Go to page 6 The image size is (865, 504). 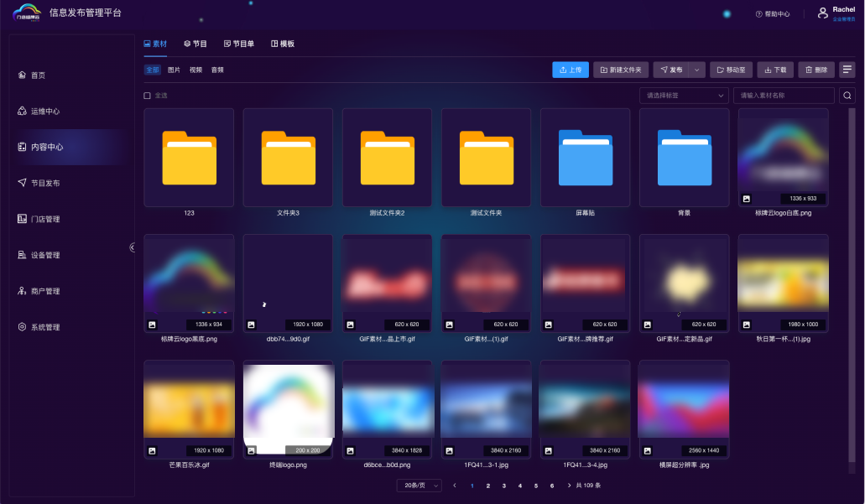pyautogui.click(x=552, y=486)
